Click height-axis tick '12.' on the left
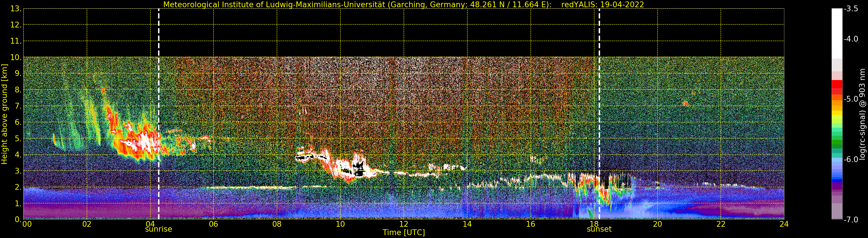This screenshot has height=238, width=868. click(16, 25)
